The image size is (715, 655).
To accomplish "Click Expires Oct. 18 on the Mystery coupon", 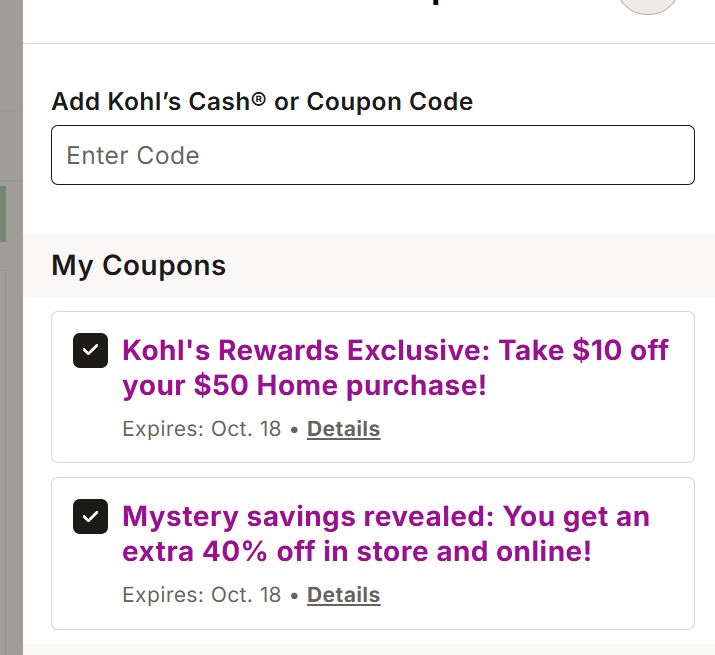I will [202, 595].
